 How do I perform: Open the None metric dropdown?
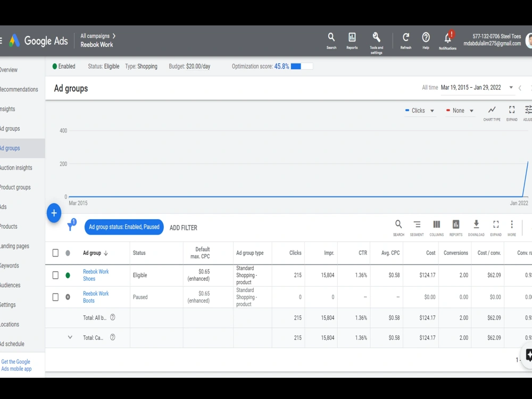tap(460, 111)
